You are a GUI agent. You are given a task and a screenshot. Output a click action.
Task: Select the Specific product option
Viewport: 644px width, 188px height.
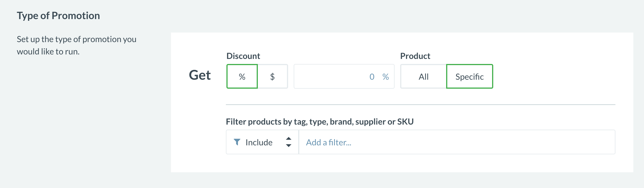point(469,77)
